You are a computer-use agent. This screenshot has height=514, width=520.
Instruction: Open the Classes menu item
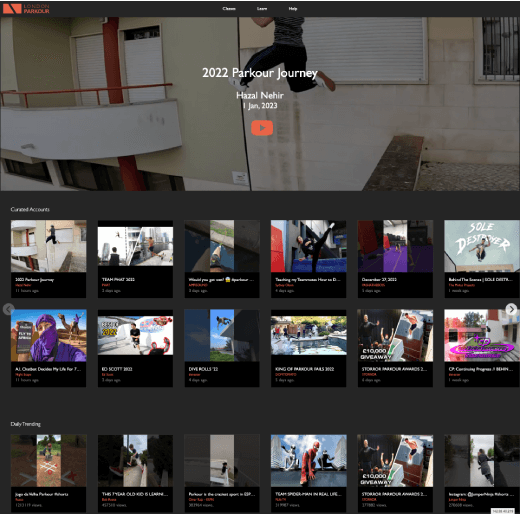[x=229, y=9]
